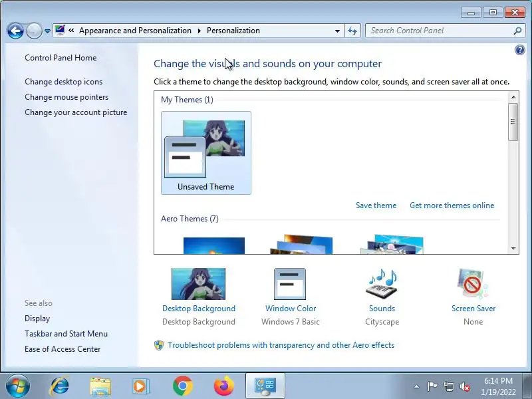532x399 pixels.
Task: Click the Personalization breadcrumb
Action: coord(233,31)
